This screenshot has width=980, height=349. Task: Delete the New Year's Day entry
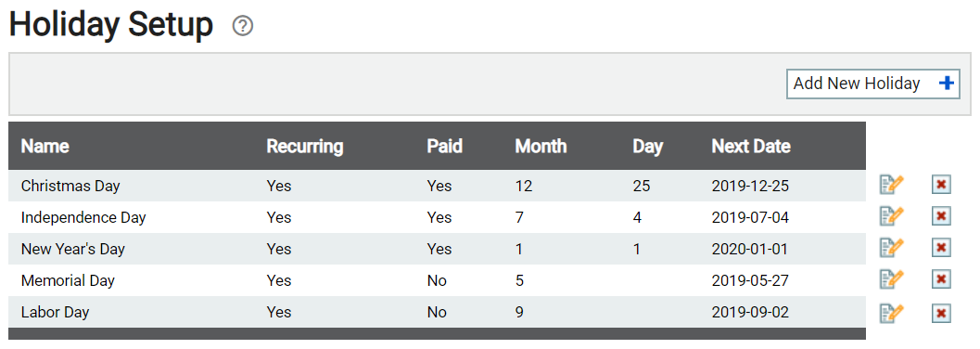[941, 249]
